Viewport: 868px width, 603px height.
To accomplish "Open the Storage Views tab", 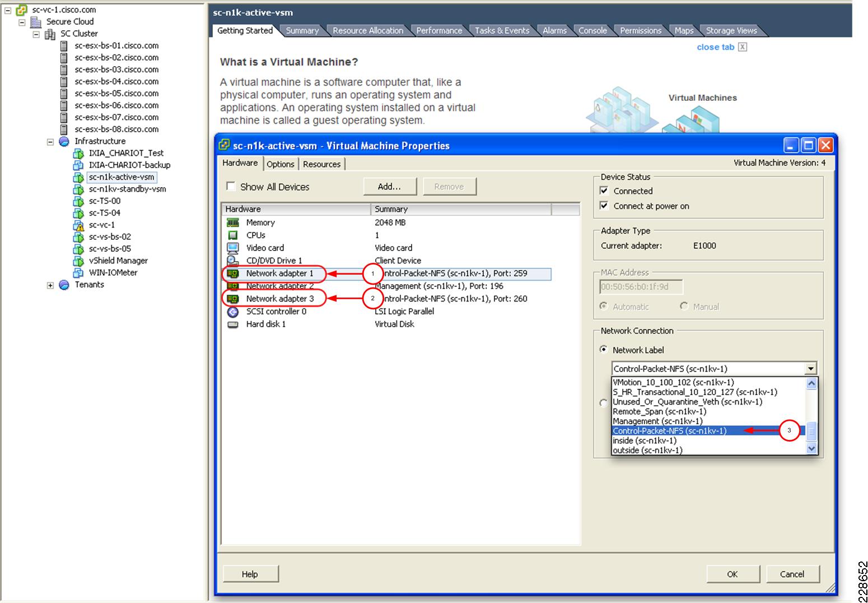I will click(731, 31).
